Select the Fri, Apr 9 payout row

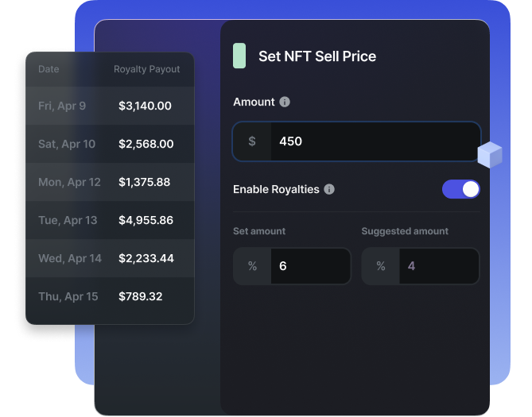click(110, 106)
